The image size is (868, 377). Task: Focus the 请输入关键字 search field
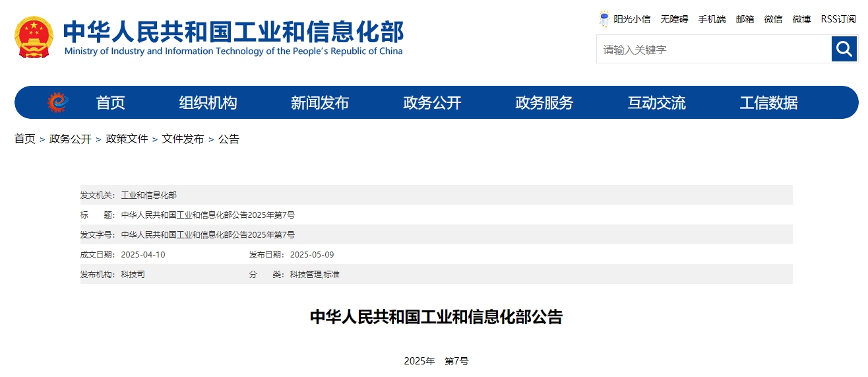(x=714, y=49)
